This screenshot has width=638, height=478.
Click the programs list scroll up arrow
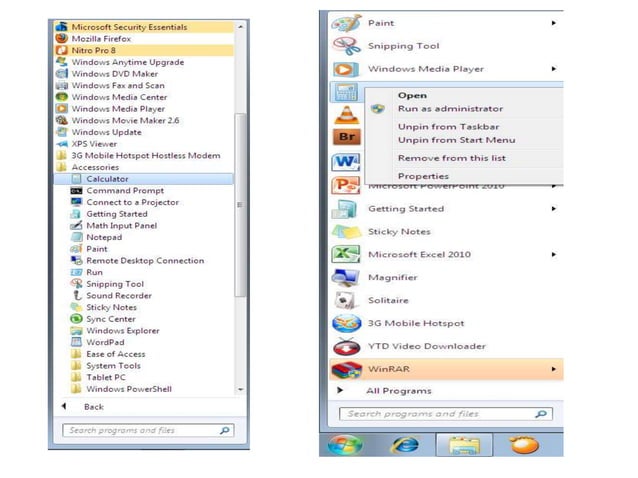240,27
